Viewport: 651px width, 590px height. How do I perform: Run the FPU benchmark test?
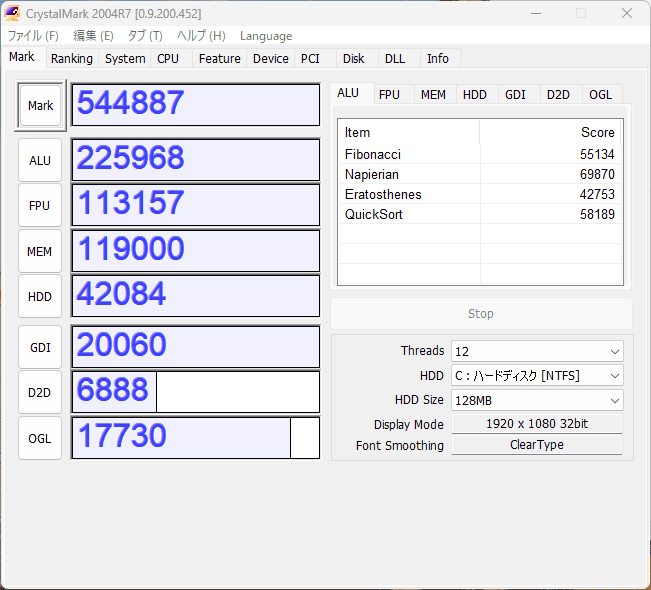(40, 205)
